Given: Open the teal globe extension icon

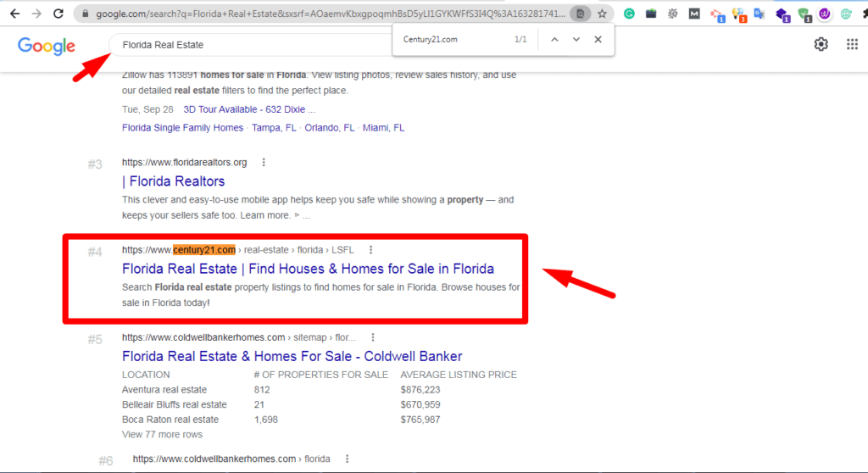Looking at the screenshot, I should pyautogui.click(x=846, y=14).
